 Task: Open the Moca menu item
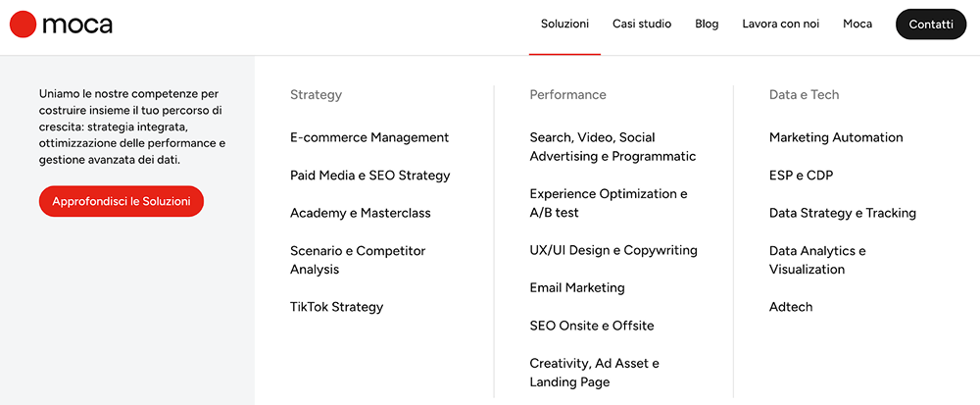[x=857, y=24]
